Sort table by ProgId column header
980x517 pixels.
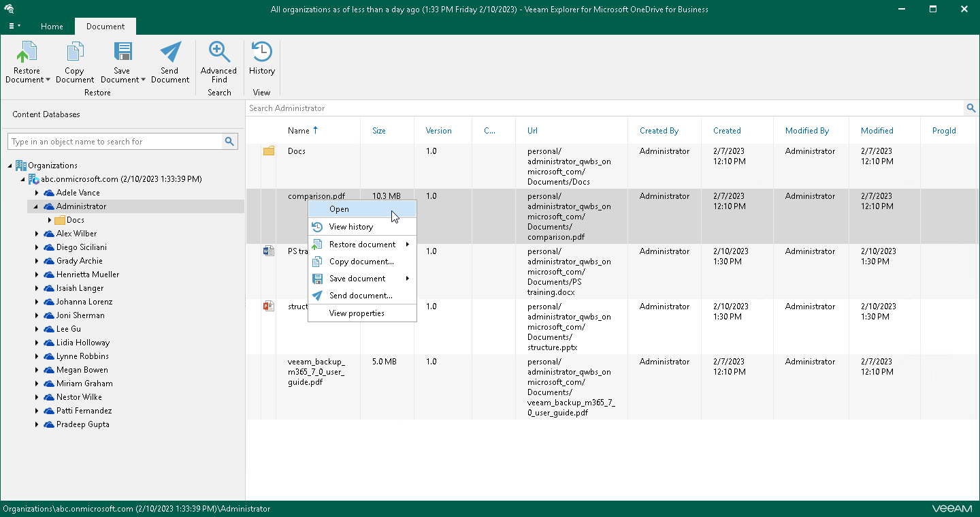point(944,131)
